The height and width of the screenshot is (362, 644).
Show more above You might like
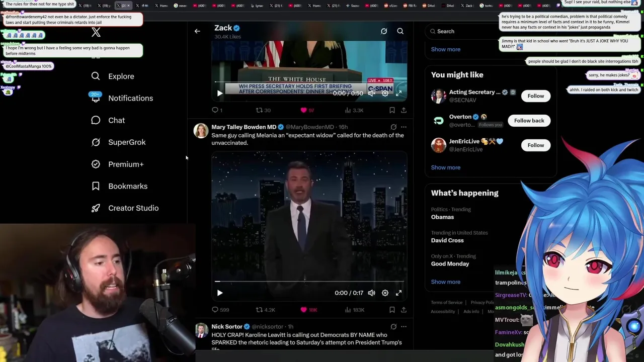(x=446, y=49)
